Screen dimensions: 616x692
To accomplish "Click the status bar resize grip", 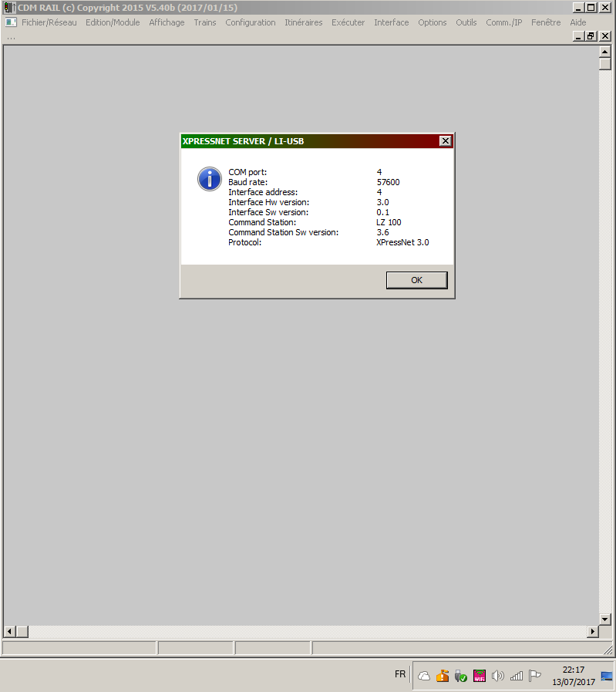I will click(x=608, y=650).
